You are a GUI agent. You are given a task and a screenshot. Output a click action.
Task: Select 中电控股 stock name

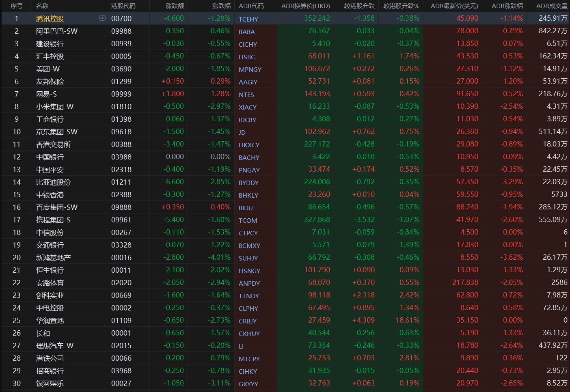[x=50, y=308]
